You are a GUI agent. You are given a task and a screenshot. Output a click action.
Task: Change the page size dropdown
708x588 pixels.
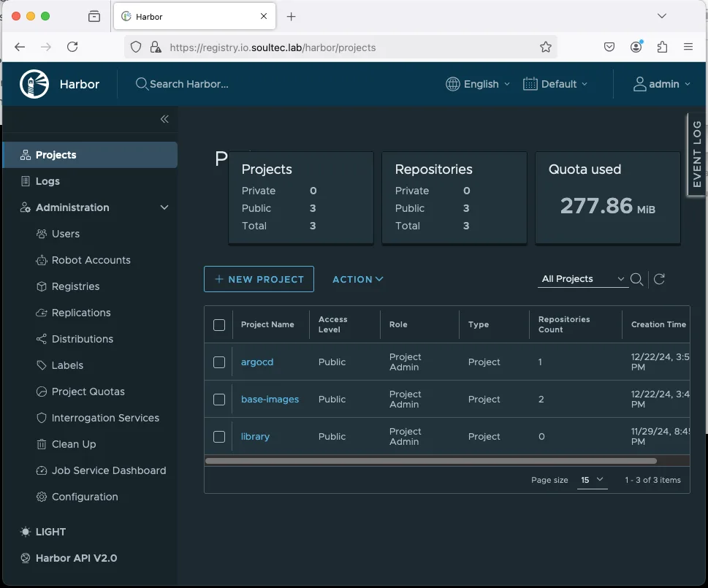(x=592, y=480)
